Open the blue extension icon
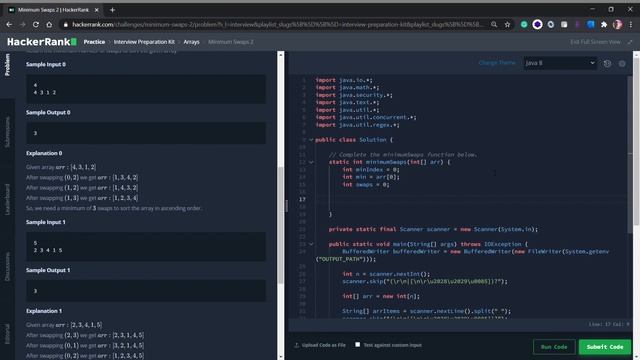 (x=591, y=24)
